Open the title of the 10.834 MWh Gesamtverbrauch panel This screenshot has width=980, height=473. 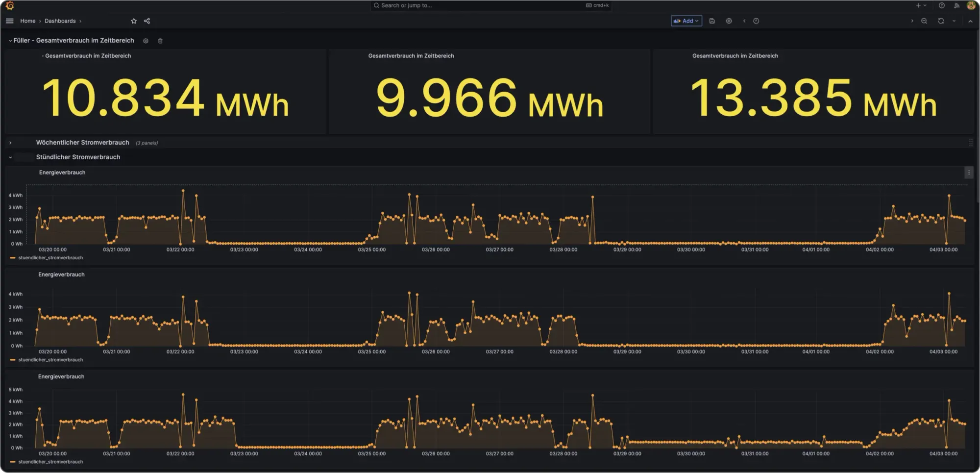(x=87, y=56)
